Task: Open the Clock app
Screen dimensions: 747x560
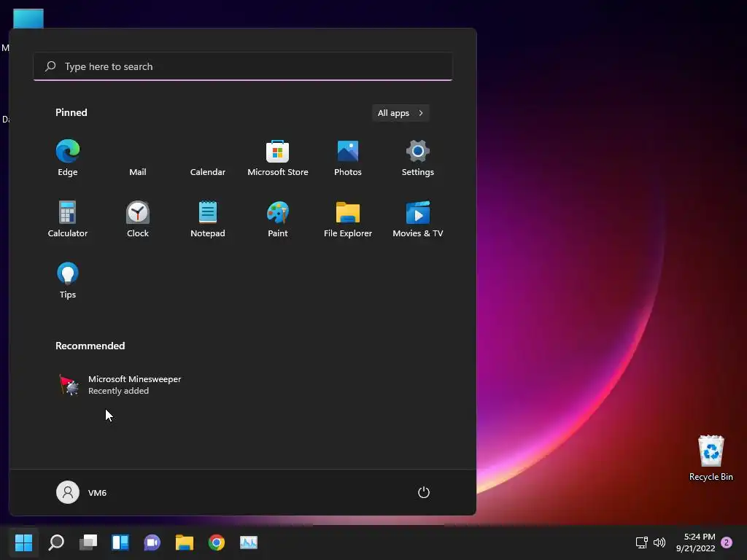Action: pyautogui.click(x=138, y=219)
